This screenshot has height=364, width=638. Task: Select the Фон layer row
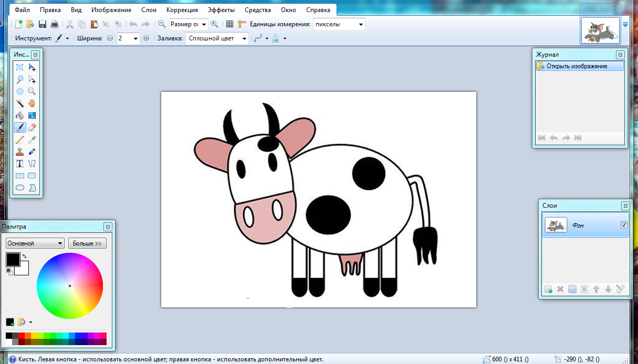(x=585, y=226)
